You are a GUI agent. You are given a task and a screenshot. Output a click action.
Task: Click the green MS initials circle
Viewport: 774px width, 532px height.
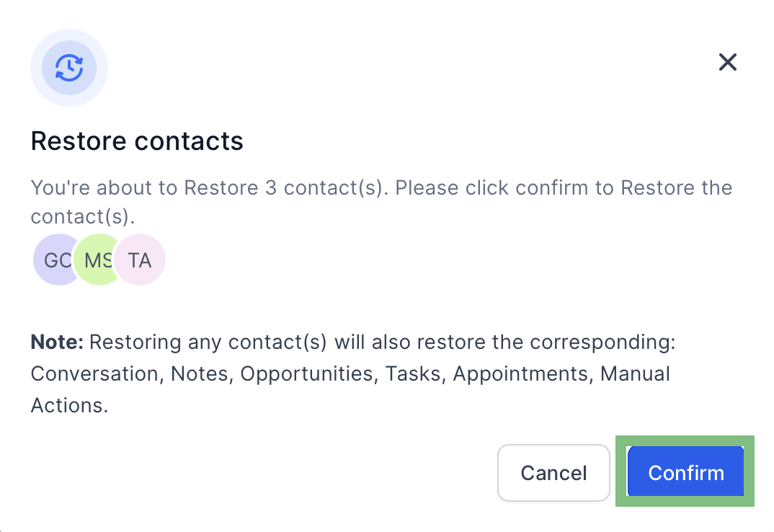click(97, 260)
